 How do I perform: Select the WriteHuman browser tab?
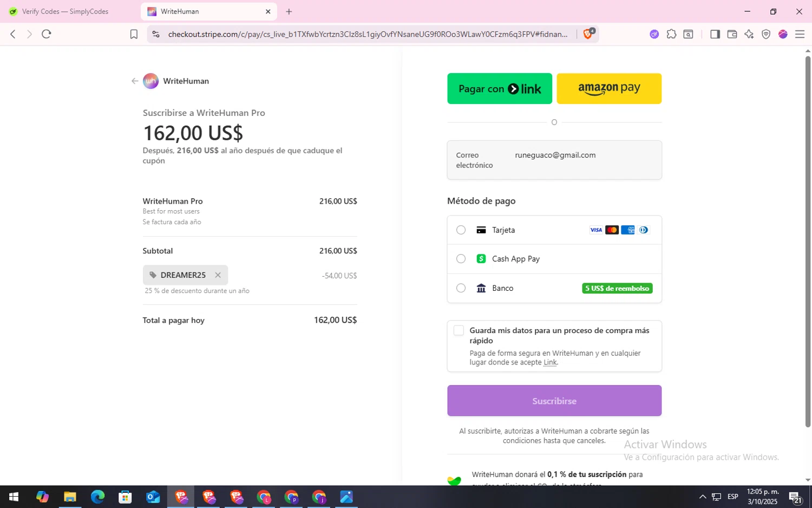tap(208, 11)
